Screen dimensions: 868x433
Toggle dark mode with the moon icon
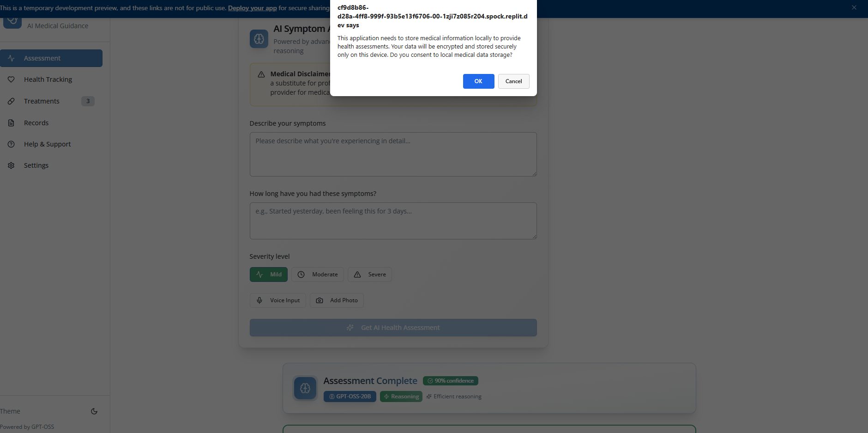[94, 411]
